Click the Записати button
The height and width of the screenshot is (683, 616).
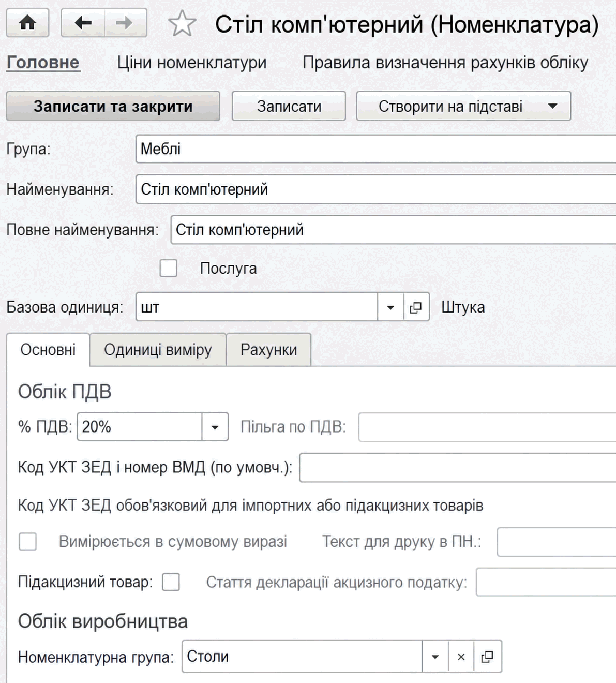289,106
